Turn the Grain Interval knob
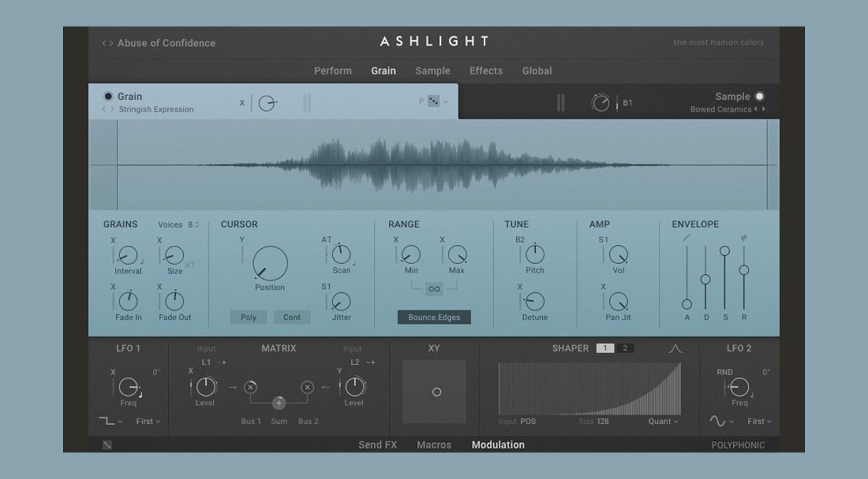868x479 pixels. pyautogui.click(x=128, y=255)
